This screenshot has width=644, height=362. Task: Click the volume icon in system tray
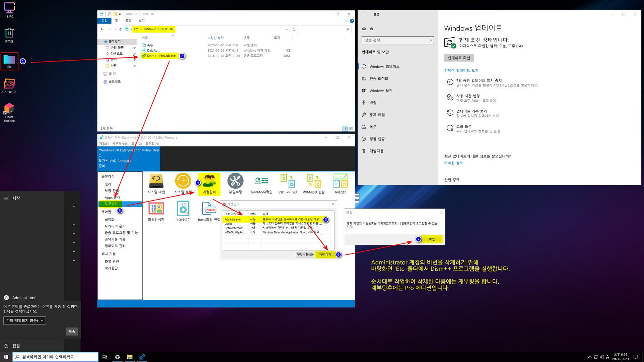coord(602,357)
